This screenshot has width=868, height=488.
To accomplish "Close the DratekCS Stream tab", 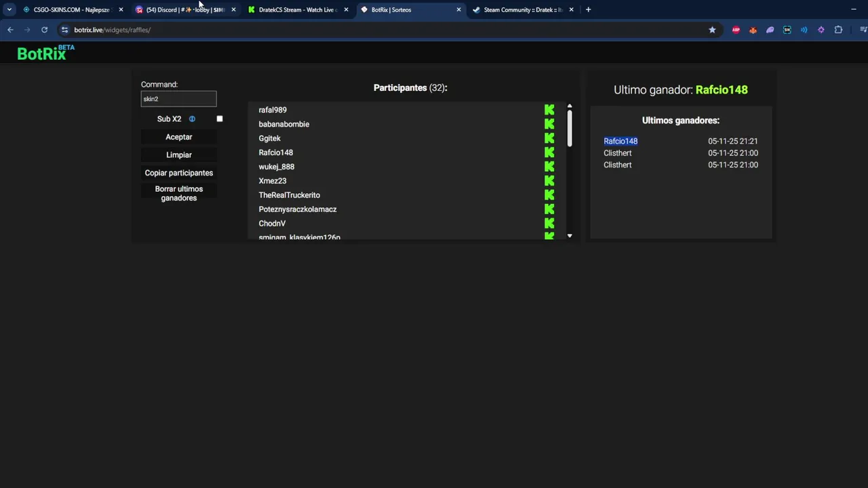I will coord(346,9).
